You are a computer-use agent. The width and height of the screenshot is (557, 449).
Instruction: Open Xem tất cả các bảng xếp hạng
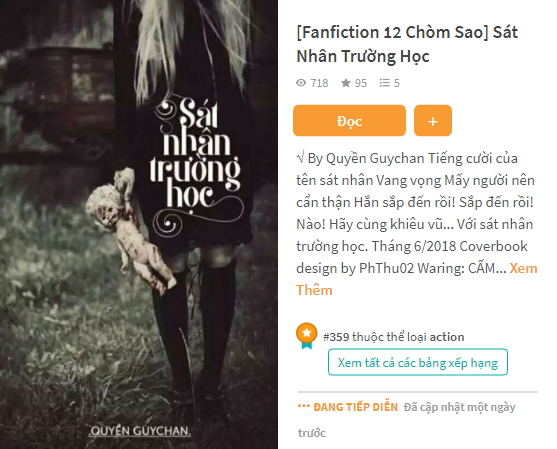tap(418, 362)
